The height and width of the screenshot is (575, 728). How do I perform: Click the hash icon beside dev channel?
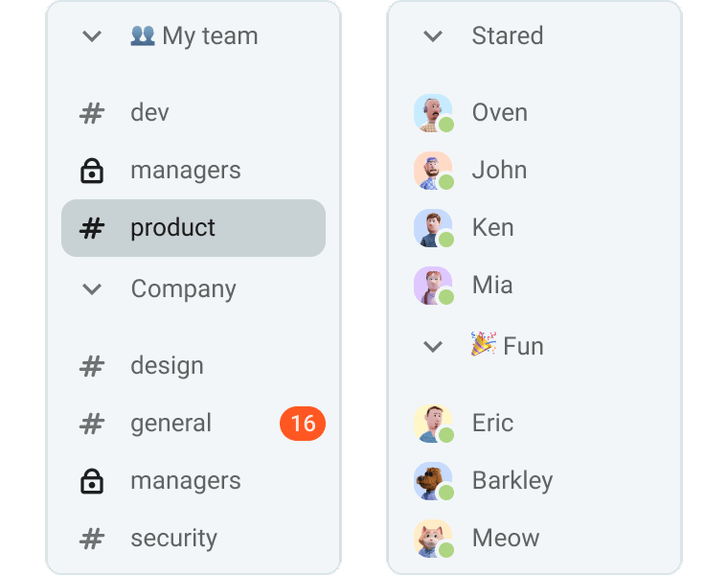pos(90,112)
